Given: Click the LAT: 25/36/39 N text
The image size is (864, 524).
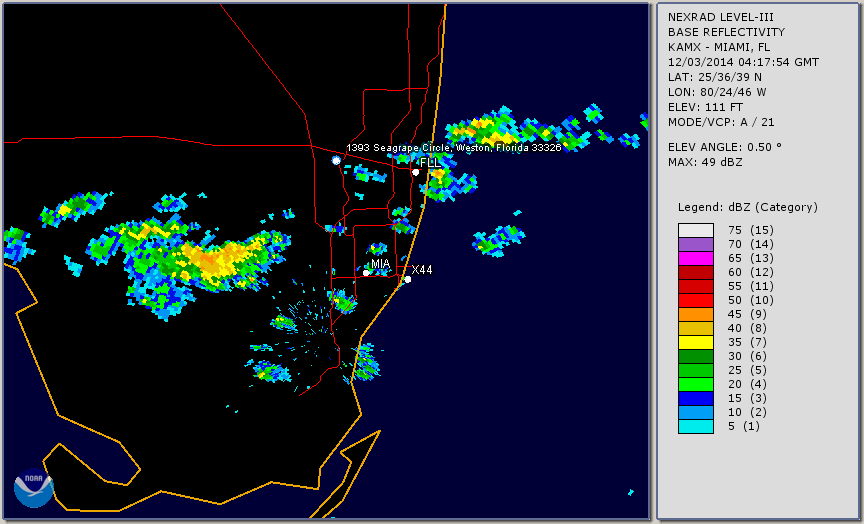Looking at the screenshot, I should tap(715, 77).
